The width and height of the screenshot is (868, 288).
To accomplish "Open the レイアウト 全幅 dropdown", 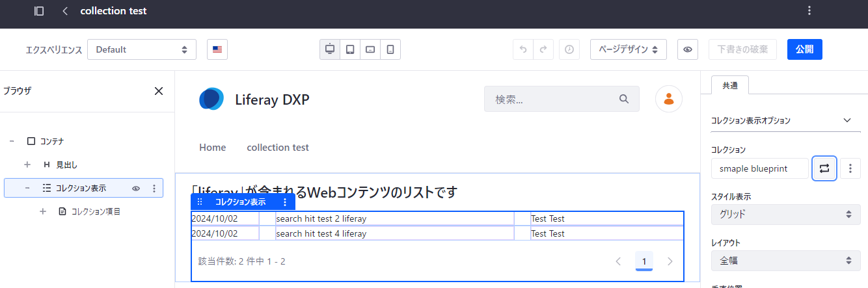I will (x=786, y=261).
